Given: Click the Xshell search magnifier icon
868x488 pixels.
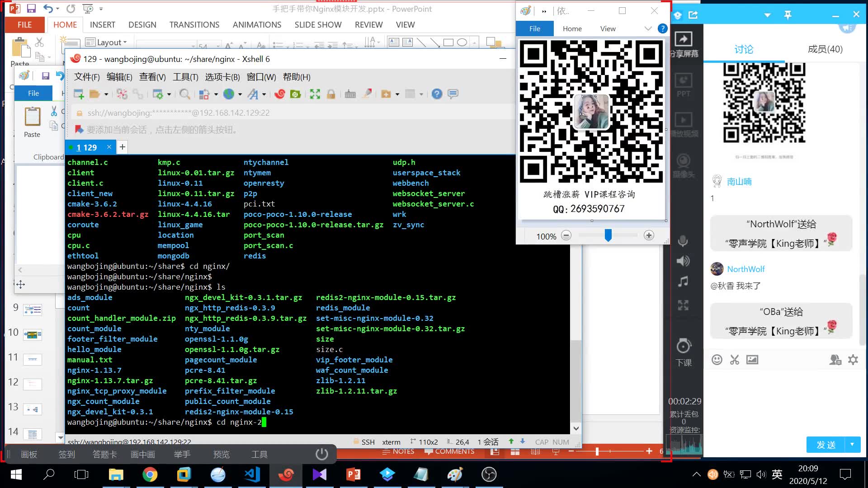Looking at the screenshot, I should click(x=184, y=94).
